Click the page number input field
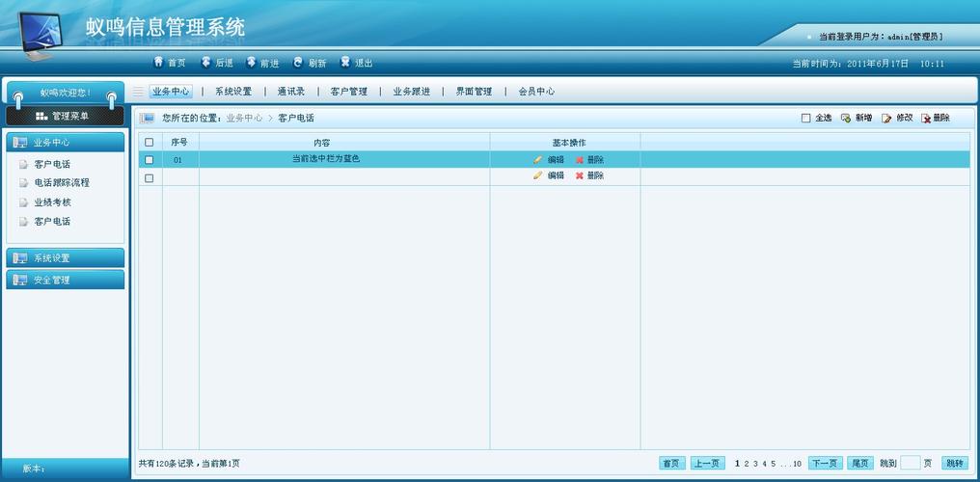Image resolution: width=980 pixels, height=482 pixels. [910, 464]
